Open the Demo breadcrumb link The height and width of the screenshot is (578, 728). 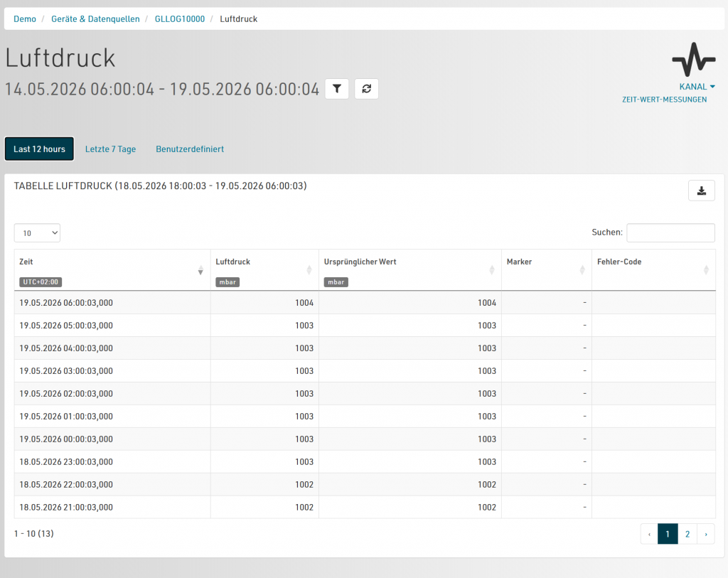pyautogui.click(x=25, y=19)
